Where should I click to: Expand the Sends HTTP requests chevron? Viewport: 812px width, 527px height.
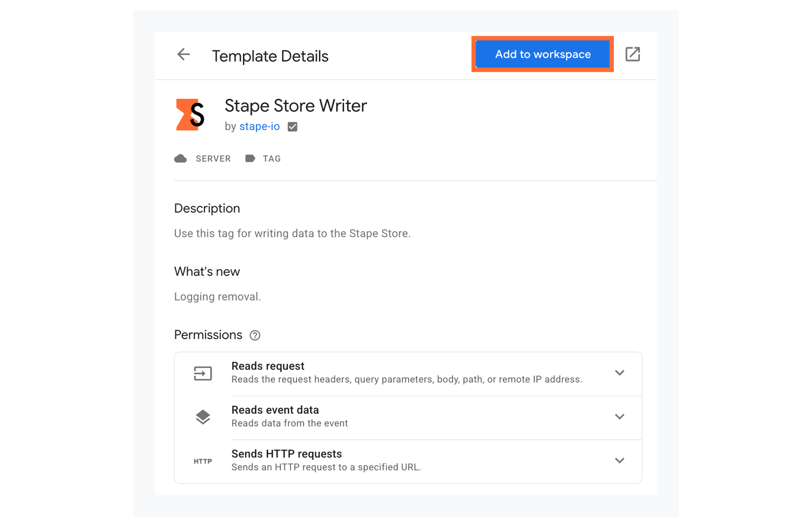(619, 460)
